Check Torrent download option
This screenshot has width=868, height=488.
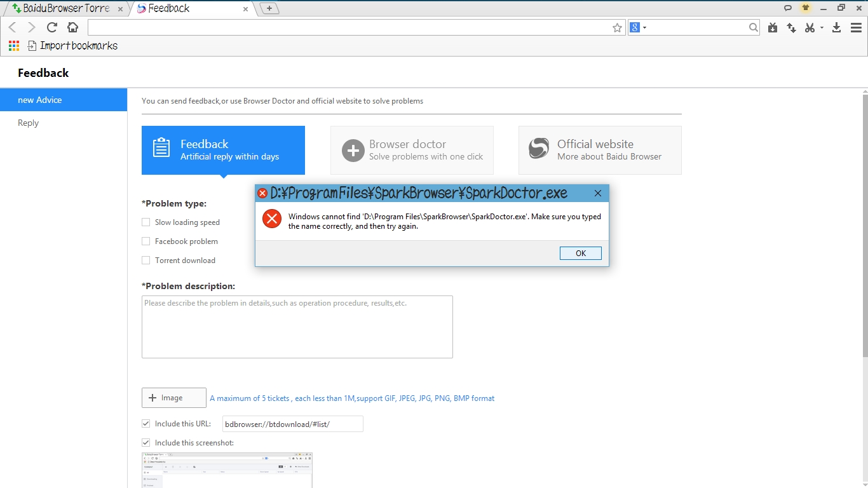146,261
